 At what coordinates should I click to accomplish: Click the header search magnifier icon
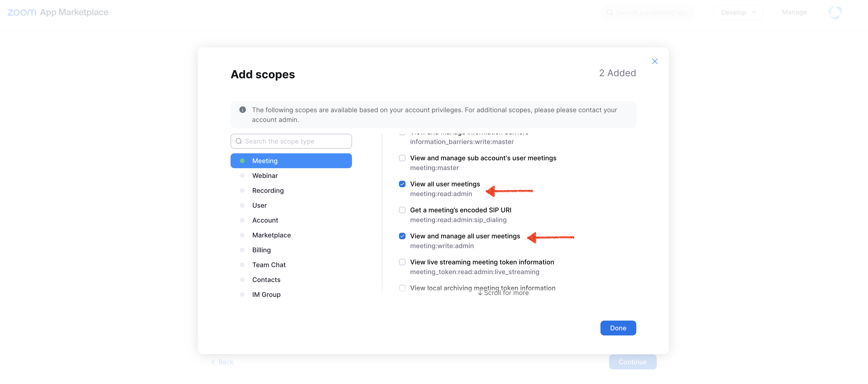610,13
